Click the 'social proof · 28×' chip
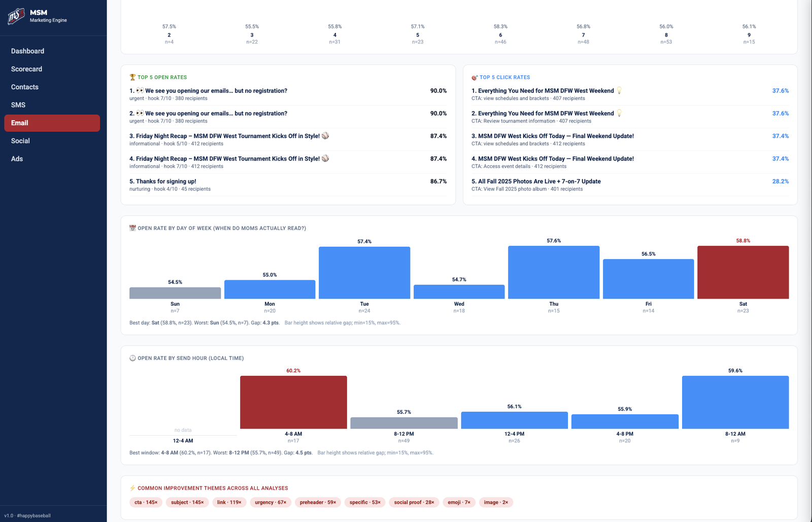 click(414, 502)
